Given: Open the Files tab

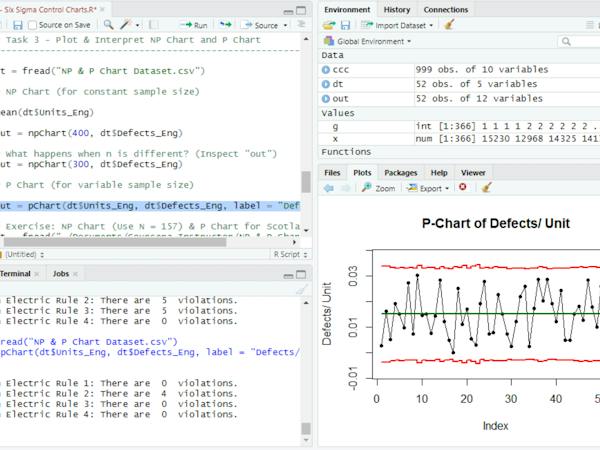Looking at the screenshot, I should (332, 173).
